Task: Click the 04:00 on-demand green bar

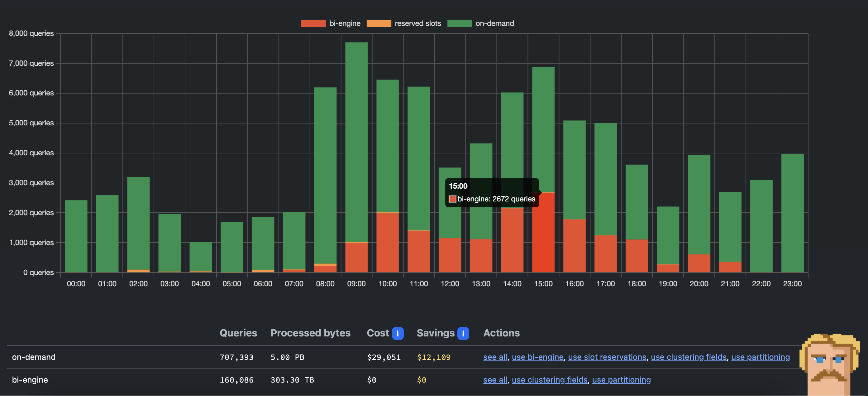Action: (x=201, y=257)
